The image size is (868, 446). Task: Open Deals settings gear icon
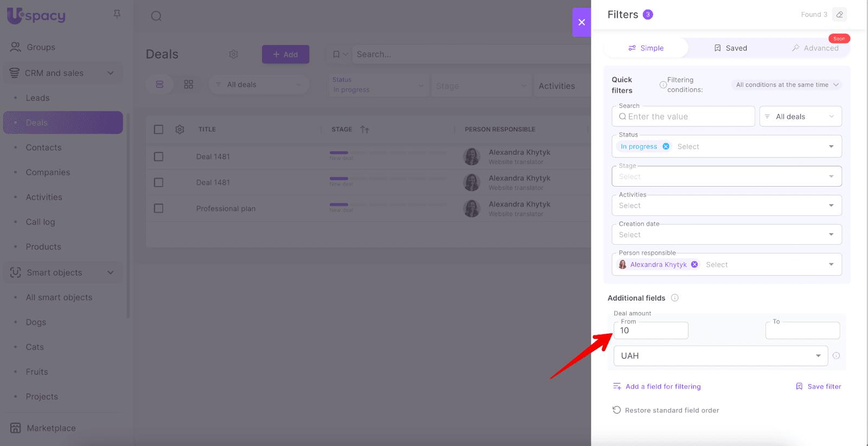[x=233, y=54]
